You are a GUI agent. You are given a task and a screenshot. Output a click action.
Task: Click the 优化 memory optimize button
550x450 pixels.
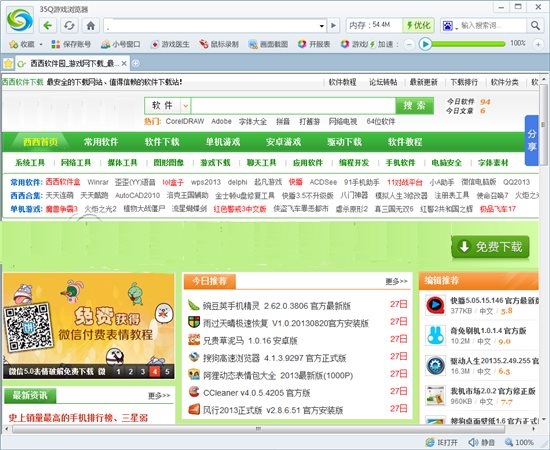click(x=418, y=25)
